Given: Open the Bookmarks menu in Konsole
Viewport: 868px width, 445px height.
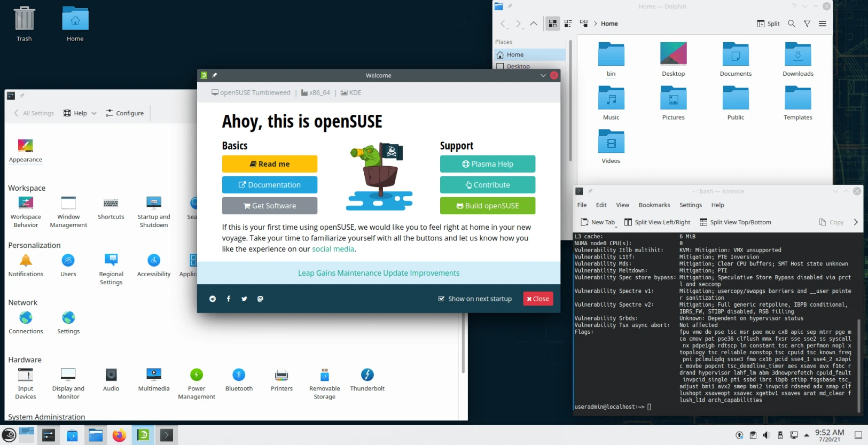Looking at the screenshot, I should [x=654, y=205].
